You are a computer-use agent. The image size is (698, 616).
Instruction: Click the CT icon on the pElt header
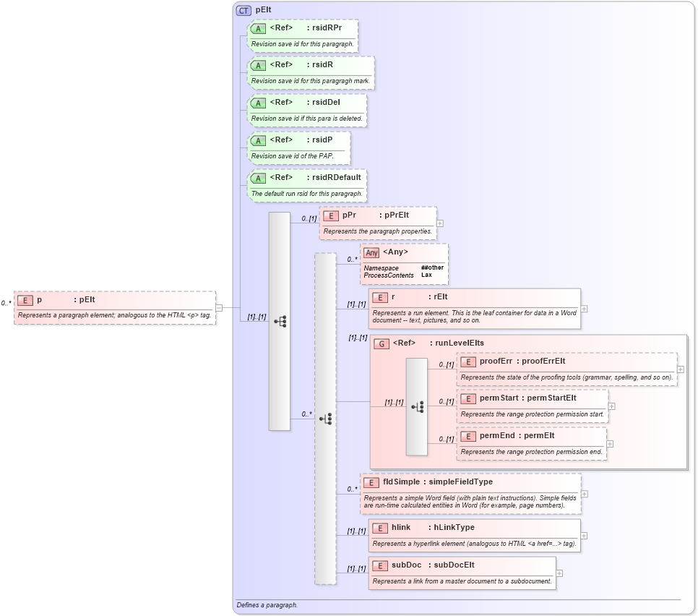coord(243,10)
